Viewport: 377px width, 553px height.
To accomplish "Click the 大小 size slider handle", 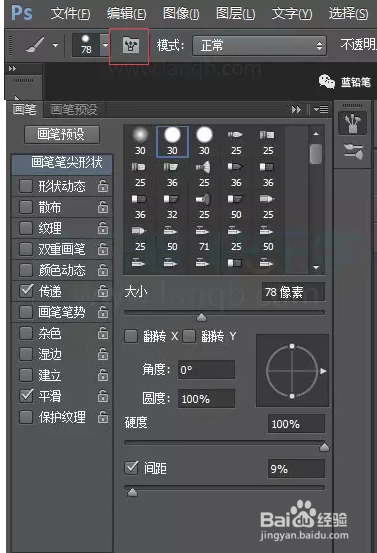I will click(x=201, y=317).
